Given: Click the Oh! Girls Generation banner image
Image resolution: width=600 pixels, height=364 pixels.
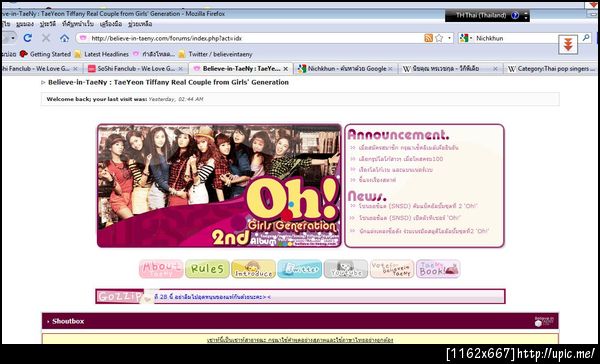Looking at the screenshot, I should click(219, 186).
